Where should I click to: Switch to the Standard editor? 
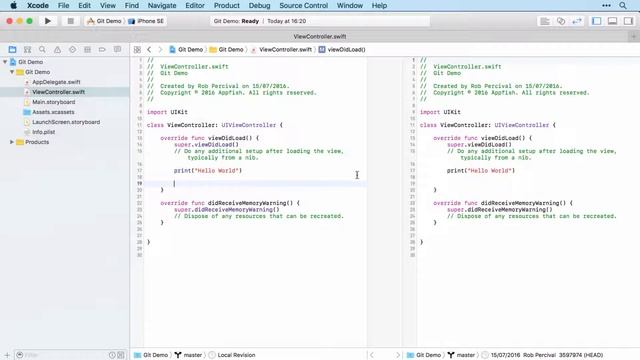coord(545,21)
